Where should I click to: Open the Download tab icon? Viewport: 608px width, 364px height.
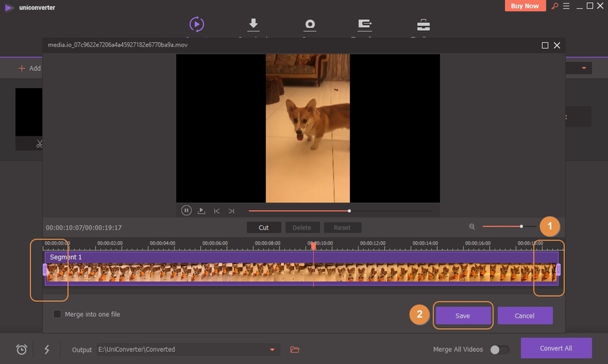click(253, 25)
